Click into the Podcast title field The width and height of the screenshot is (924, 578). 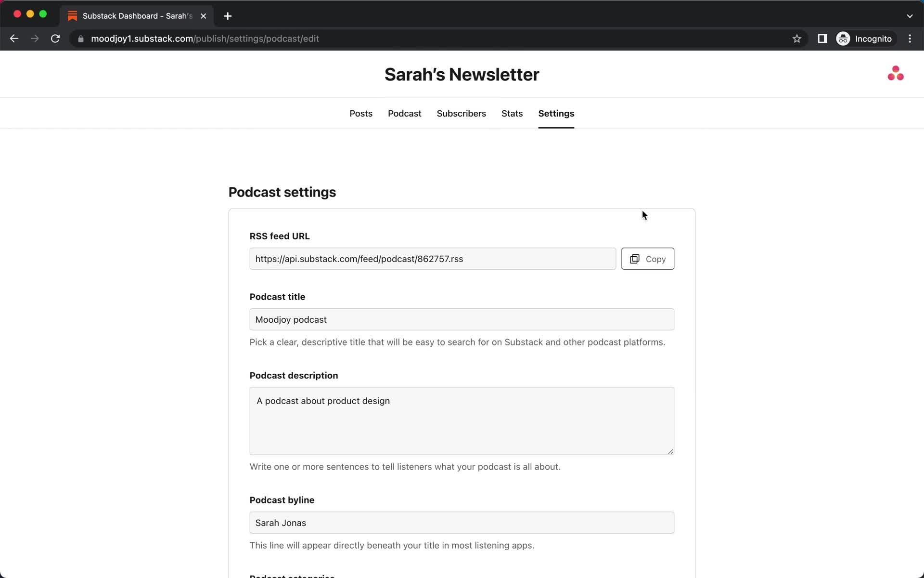coord(462,319)
